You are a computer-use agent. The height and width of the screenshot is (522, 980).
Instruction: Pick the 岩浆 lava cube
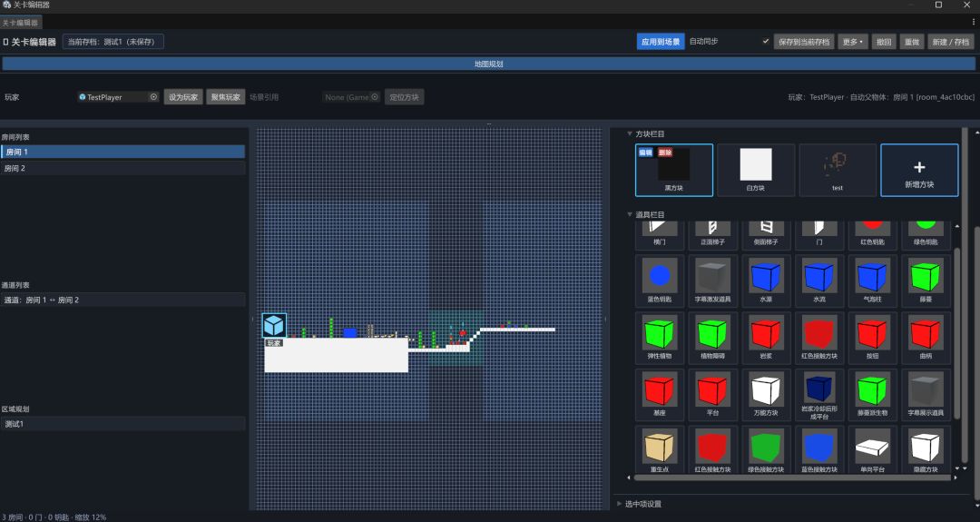pos(766,338)
